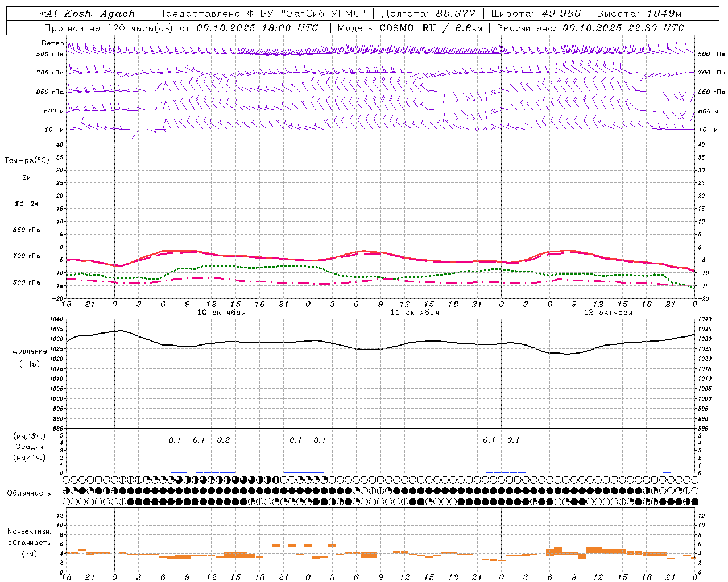Image resolution: width=728 pixels, height=582 pixels.
Task: Select the Осадки precipitation label
Action: tap(30, 447)
